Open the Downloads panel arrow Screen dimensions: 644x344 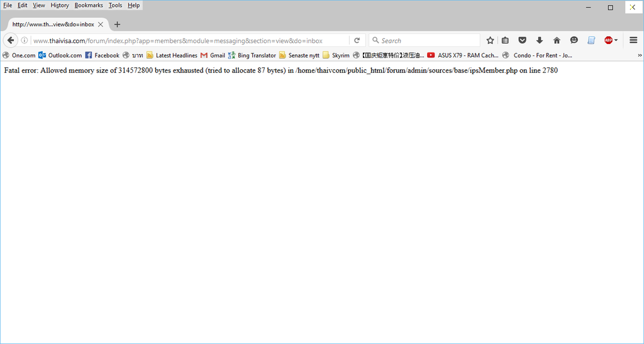coord(540,40)
